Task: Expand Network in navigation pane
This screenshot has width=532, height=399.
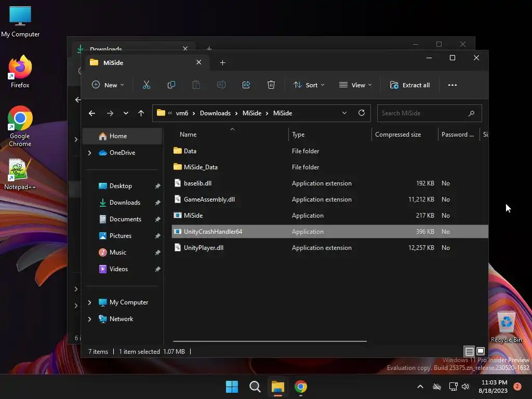Action: pyautogui.click(x=89, y=319)
